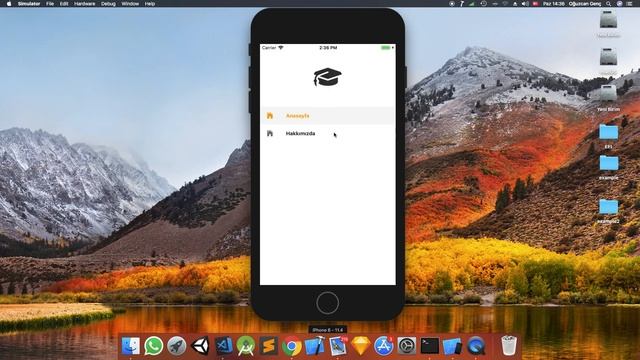
Task: Click the gray home icon beside Hakkımızda
Action: tap(270, 133)
